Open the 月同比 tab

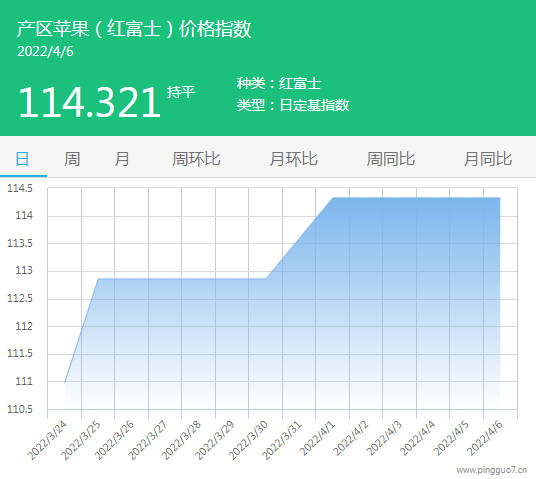(488, 159)
